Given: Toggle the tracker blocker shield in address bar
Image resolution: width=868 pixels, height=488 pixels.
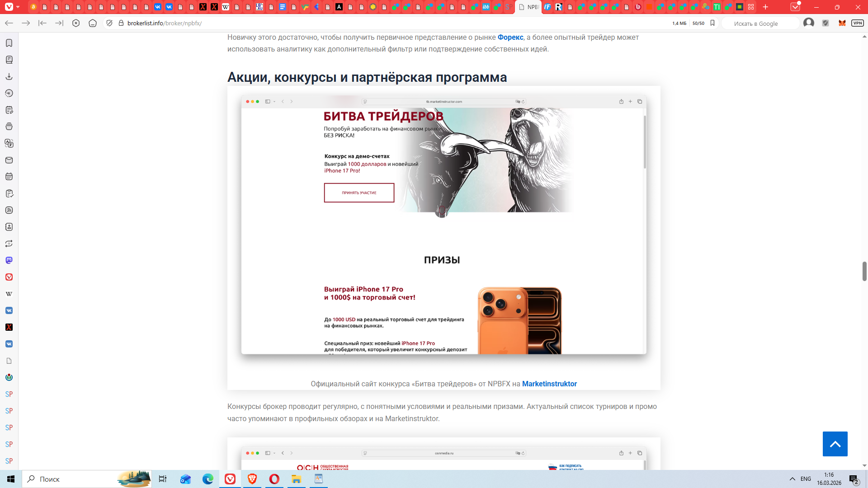Looking at the screenshot, I should [x=109, y=23].
